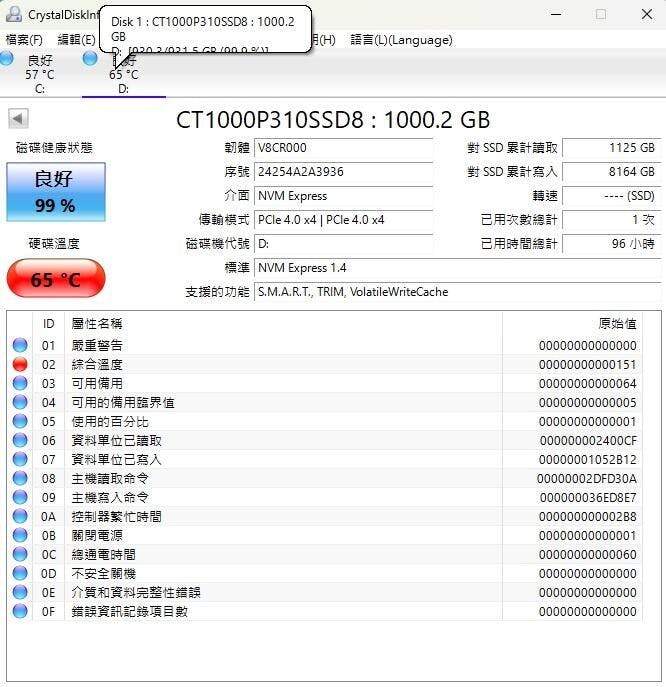Click status orb for 0D 不安全關機

pyautogui.click(x=20, y=573)
